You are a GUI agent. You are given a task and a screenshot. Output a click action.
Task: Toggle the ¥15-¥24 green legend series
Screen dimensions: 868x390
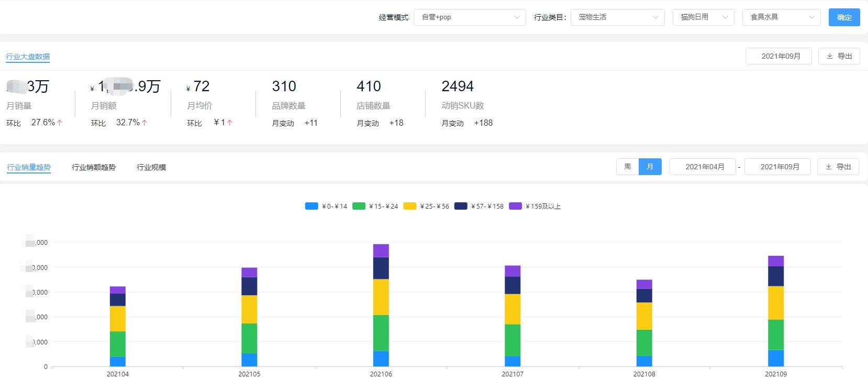click(359, 206)
